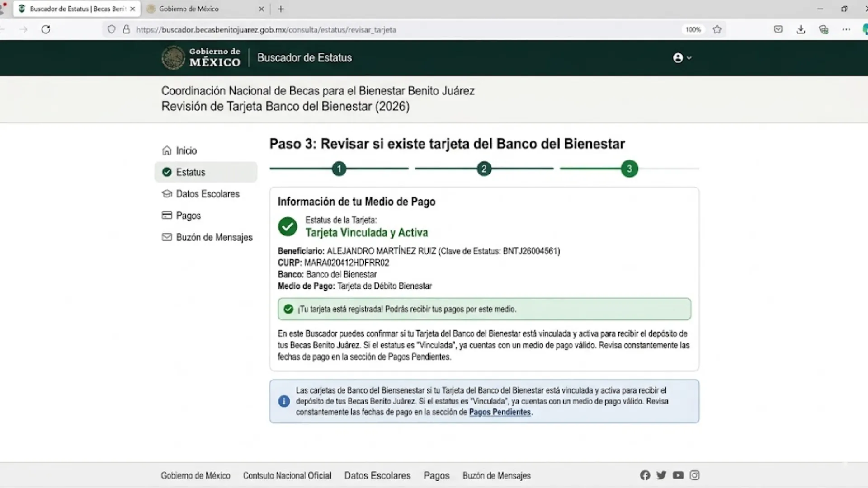Click the beneficiary name ALEJANDRO MARTÍNEZ RUIZ
Viewport: 868px width, 488px height.
click(x=382, y=251)
